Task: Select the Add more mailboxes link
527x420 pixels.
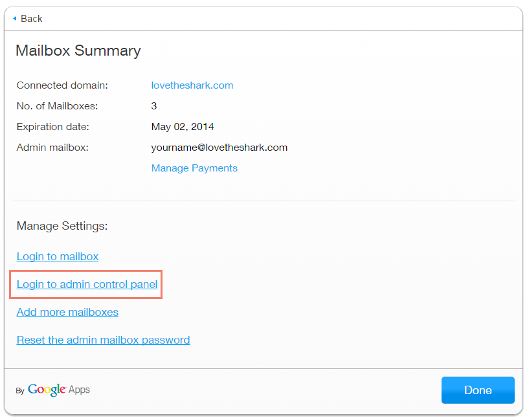Action: click(x=67, y=312)
